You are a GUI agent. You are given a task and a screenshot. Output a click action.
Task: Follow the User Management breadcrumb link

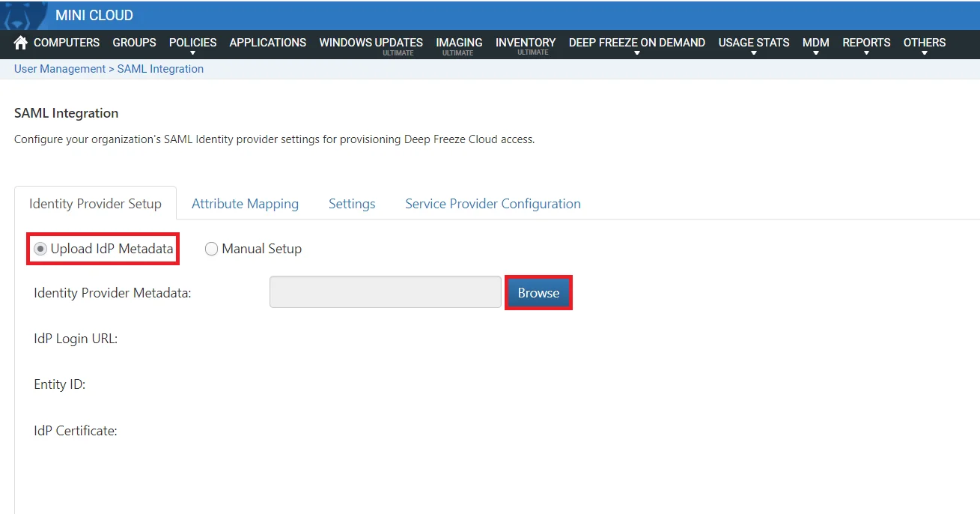pyautogui.click(x=59, y=68)
